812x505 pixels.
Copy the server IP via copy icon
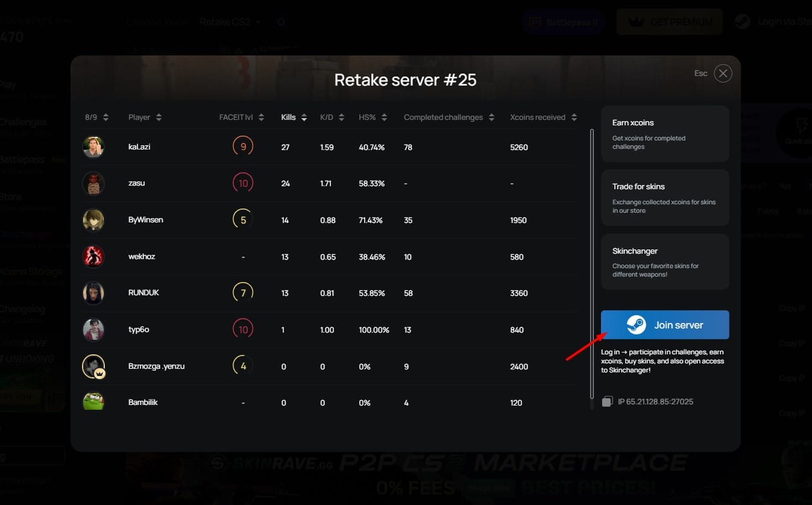click(x=608, y=401)
